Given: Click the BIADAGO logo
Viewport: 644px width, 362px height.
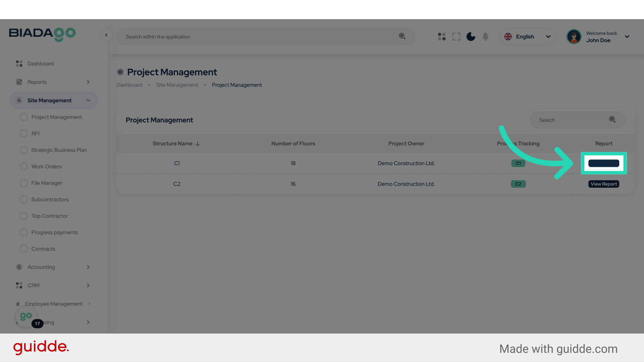Looking at the screenshot, I should coord(42,34).
